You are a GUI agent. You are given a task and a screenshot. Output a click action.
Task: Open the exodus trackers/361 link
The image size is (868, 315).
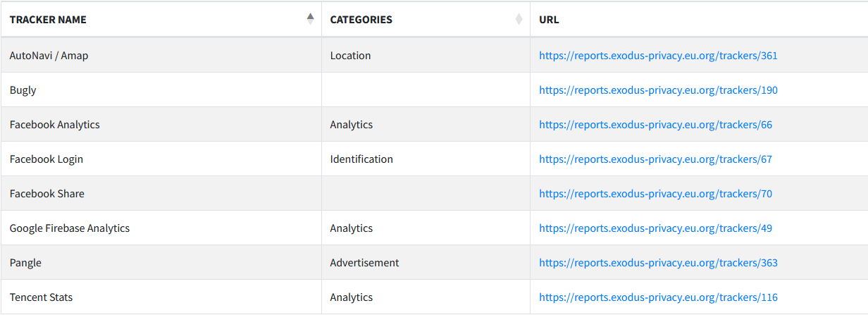point(658,55)
